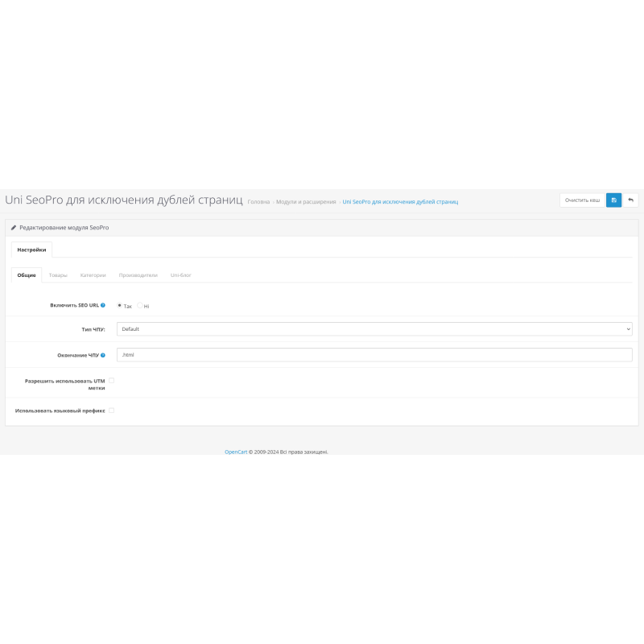Click the Окончание ЧПУ text field

[x=374, y=355]
